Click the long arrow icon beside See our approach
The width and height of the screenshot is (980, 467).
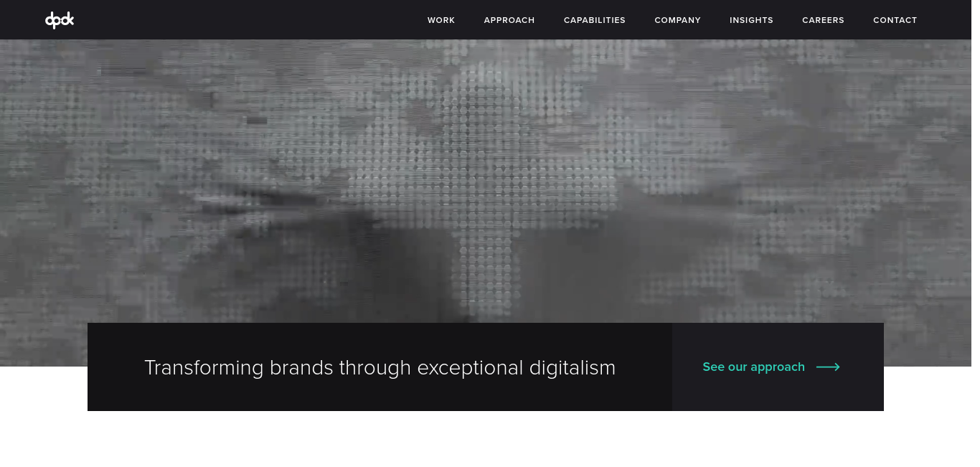pyautogui.click(x=828, y=367)
